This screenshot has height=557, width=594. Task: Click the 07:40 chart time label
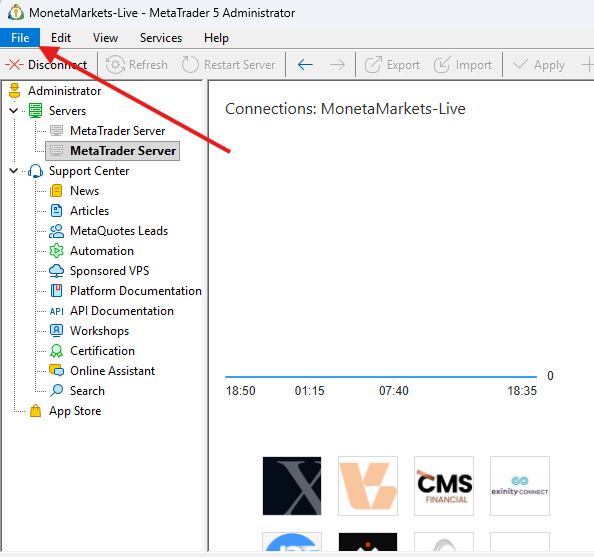point(394,391)
